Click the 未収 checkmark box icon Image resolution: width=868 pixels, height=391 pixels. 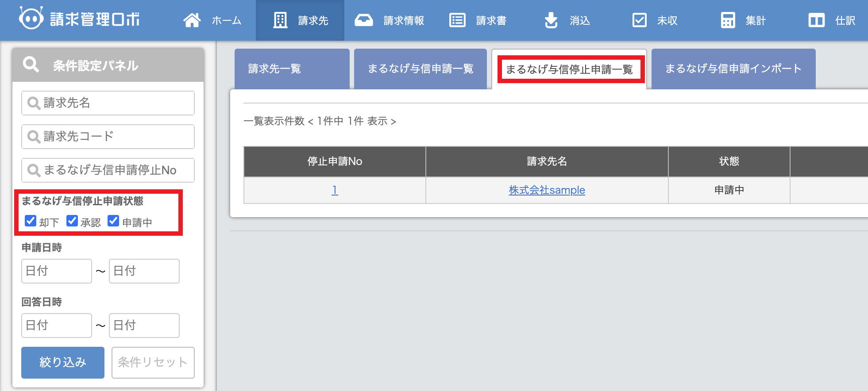640,20
